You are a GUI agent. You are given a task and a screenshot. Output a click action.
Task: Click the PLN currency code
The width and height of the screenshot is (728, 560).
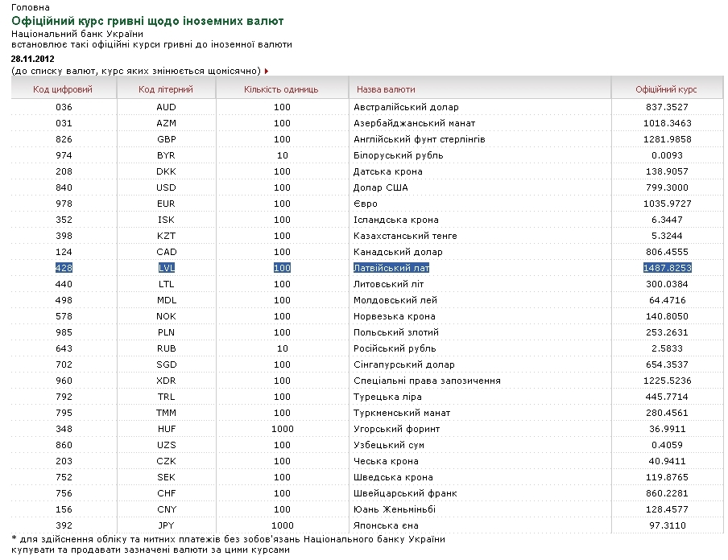pos(166,332)
